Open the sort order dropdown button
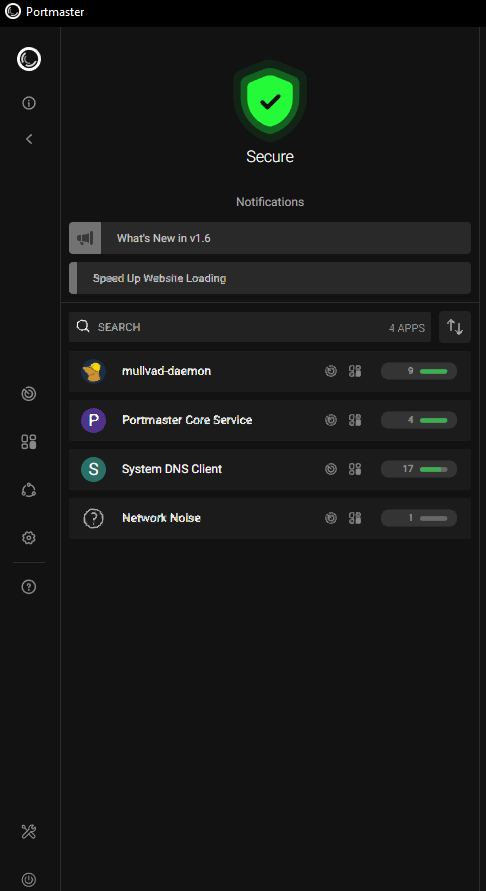The image size is (486, 891). (455, 327)
